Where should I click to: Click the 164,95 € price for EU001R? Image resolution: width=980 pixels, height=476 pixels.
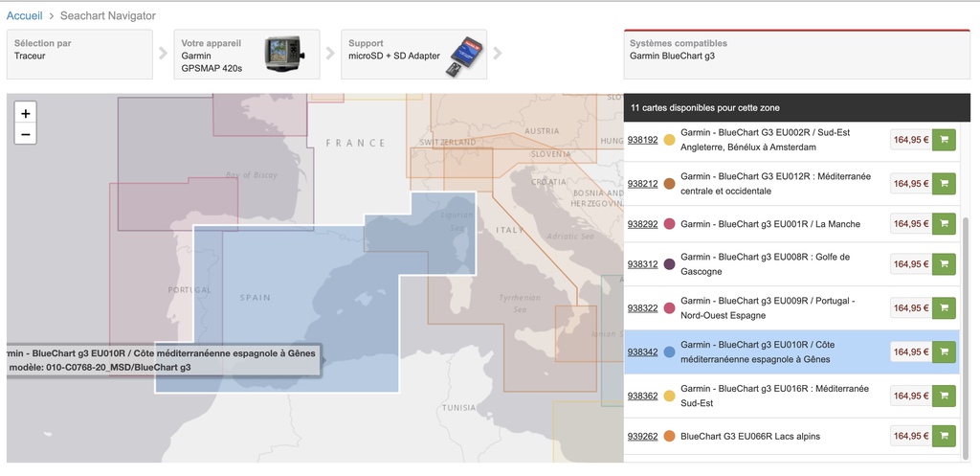(911, 223)
